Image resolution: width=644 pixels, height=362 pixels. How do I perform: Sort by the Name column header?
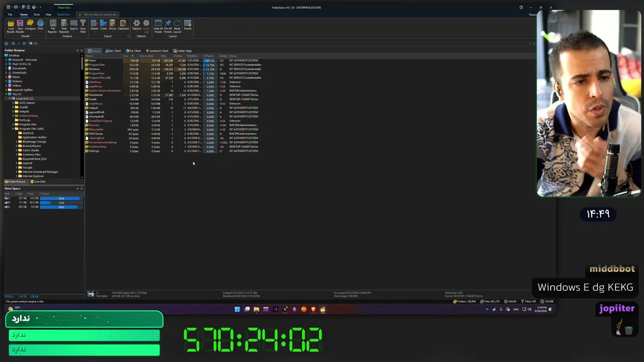point(104,56)
